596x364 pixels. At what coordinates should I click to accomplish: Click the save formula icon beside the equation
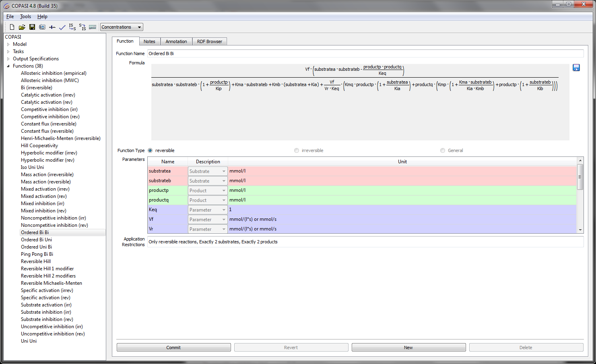576,68
